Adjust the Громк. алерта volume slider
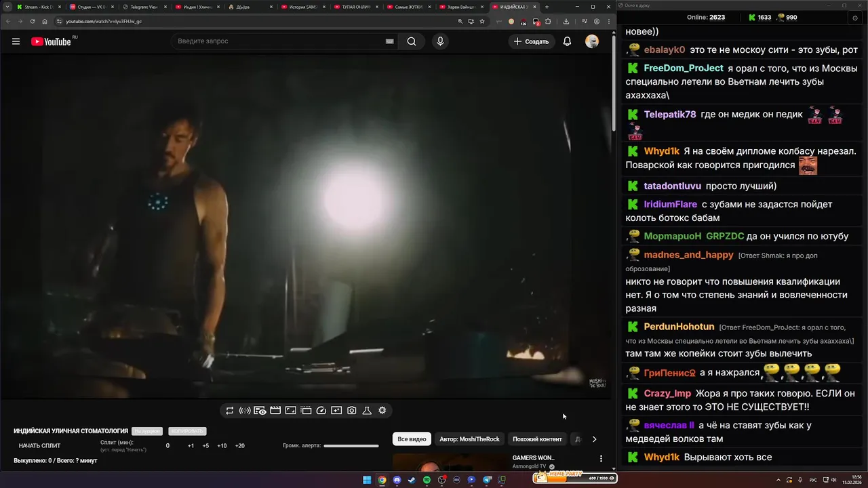The image size is (868, 488). (x=351, y=446)
